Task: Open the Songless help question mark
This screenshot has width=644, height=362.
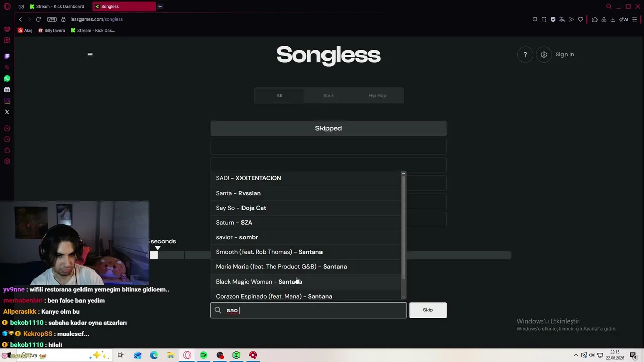Action: [x=525, y=55]
